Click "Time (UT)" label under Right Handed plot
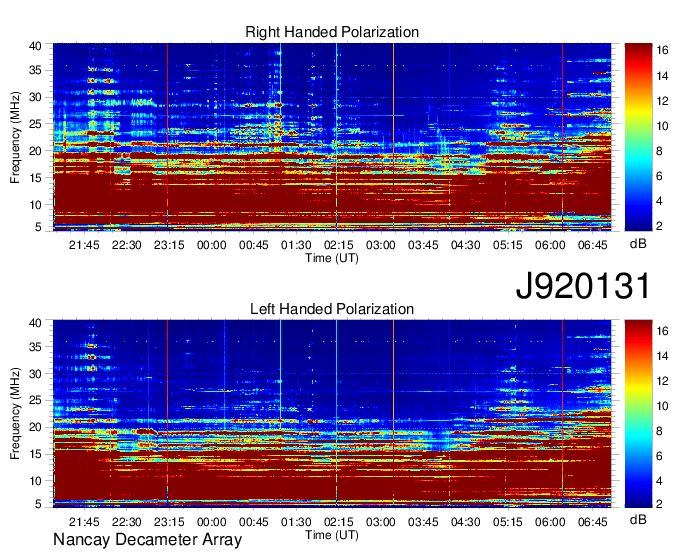Image resolution: width=680 pixels, height=552 pixels. (332, 258)
